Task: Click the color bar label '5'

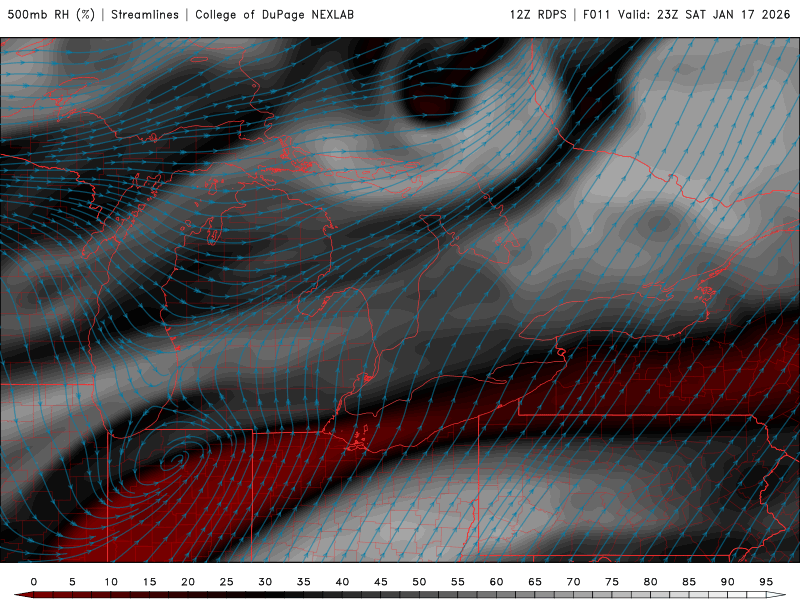Action: click(72, 582)
